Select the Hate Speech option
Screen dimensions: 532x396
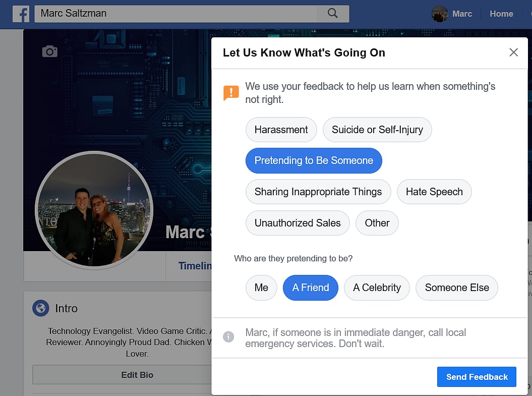434,192
